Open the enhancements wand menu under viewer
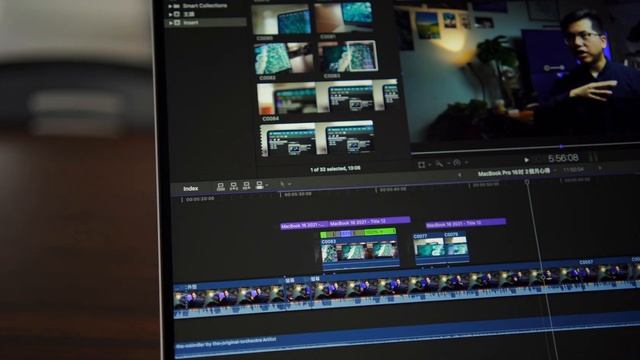This screenshot has width=640, height=360. point(440,164)
